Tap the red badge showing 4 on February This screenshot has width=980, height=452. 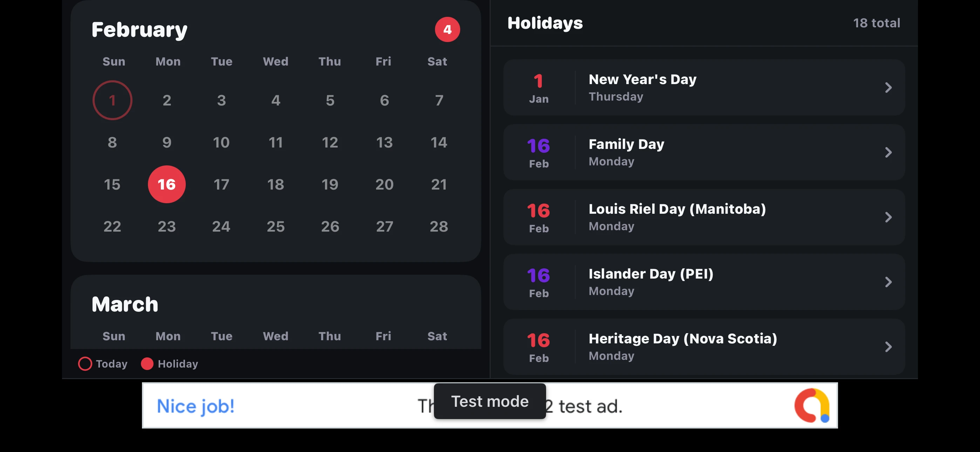(447, 29)
